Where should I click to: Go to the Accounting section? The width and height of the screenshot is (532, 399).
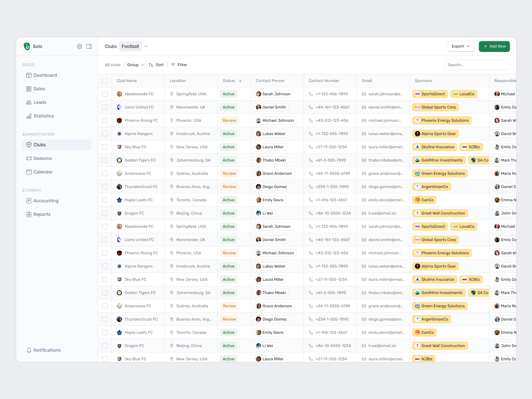point(46,201)
